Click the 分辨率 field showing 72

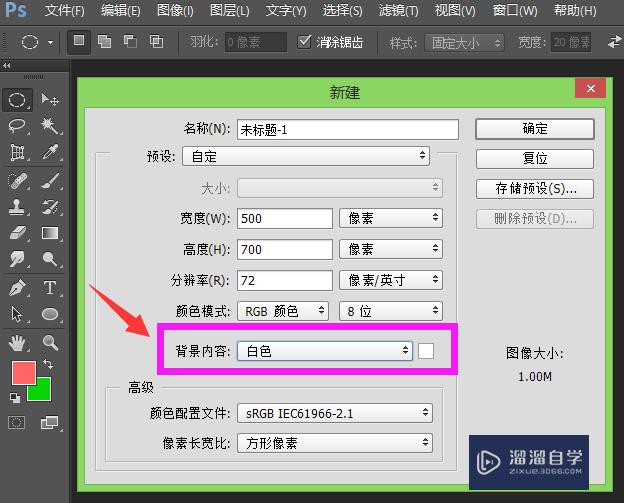tap(285, 280)
